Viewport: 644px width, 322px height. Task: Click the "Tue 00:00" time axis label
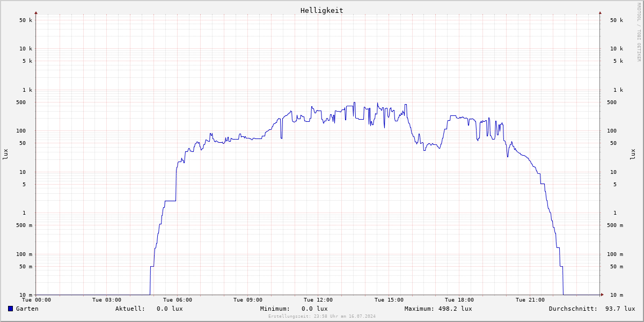click(36, 300)
